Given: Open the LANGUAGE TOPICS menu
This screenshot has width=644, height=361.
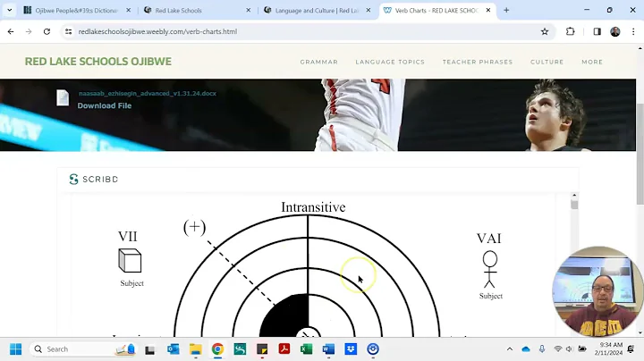Looking at the screenshot, I should [390, 62].
